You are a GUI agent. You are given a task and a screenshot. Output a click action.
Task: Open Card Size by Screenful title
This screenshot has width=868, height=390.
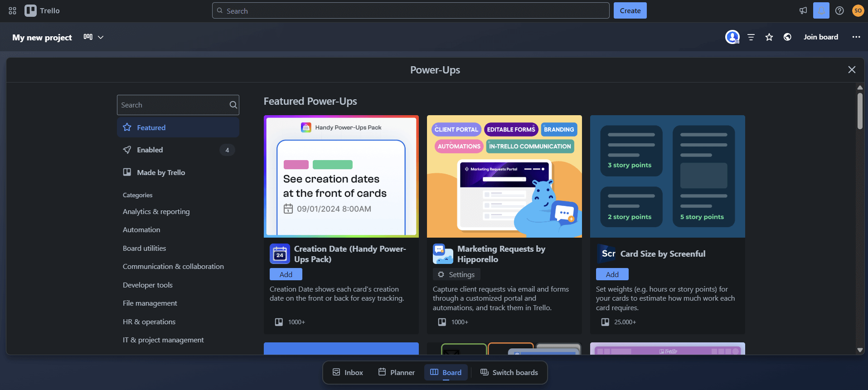coord(663,254)
